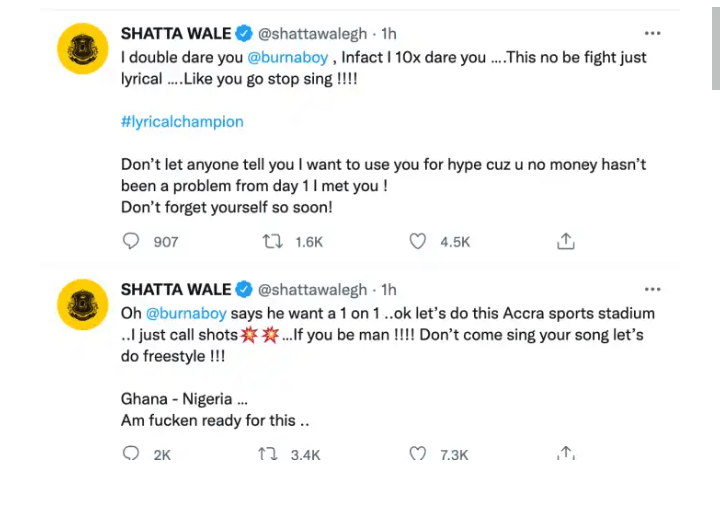This screenshot has width=720, height=514.
Task: Like the second tweet with 7.3K likes
Action: 418,454
